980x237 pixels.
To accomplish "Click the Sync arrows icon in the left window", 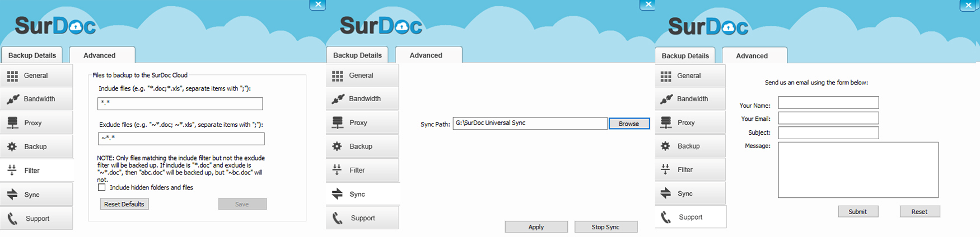I will click(x=12, y=195).
